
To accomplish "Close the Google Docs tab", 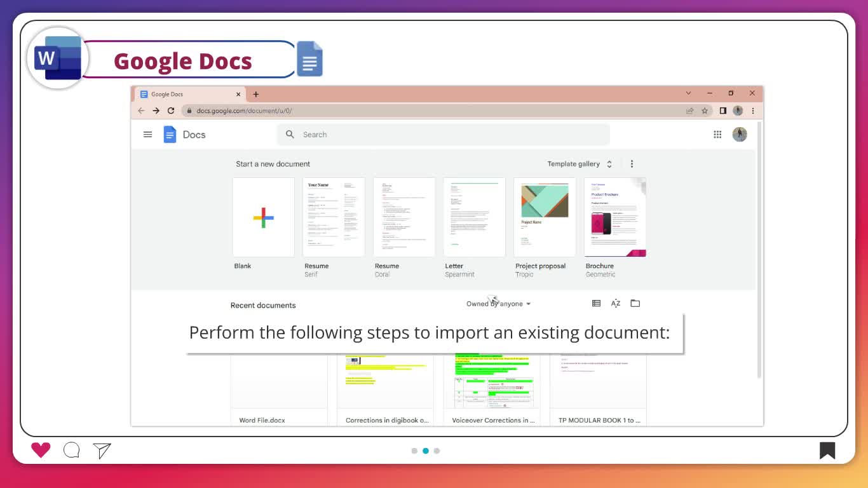I will click(x=238, y=94).
